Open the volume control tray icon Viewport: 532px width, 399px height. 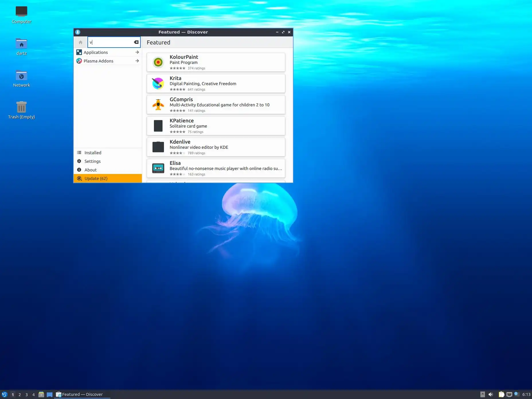coord(491,394)
